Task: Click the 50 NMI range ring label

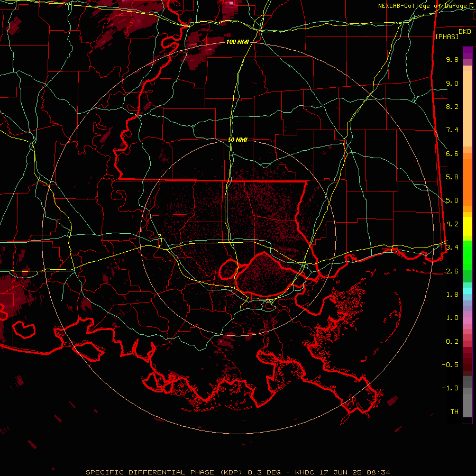Action: (237, 140)
